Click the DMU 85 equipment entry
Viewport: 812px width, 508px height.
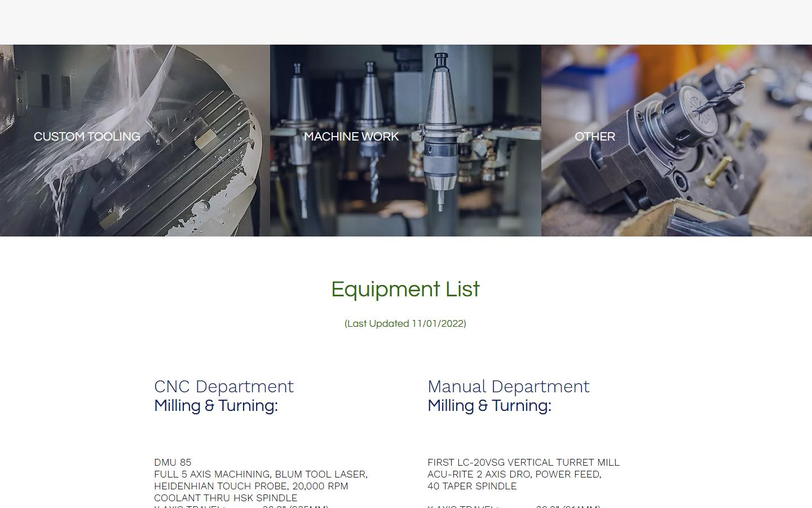click(x=173, y=462)
